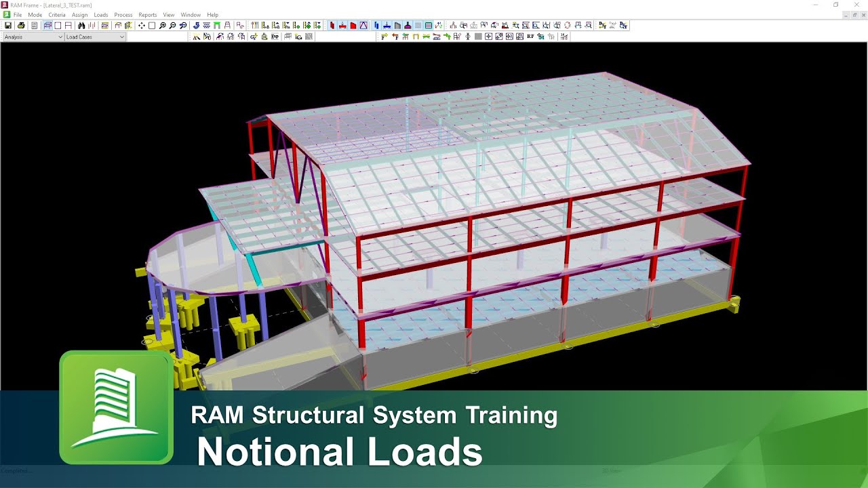Click the red circular arrows icon
Image resolution: width=868 pixels, height=488 pixels.
(567, 25)
